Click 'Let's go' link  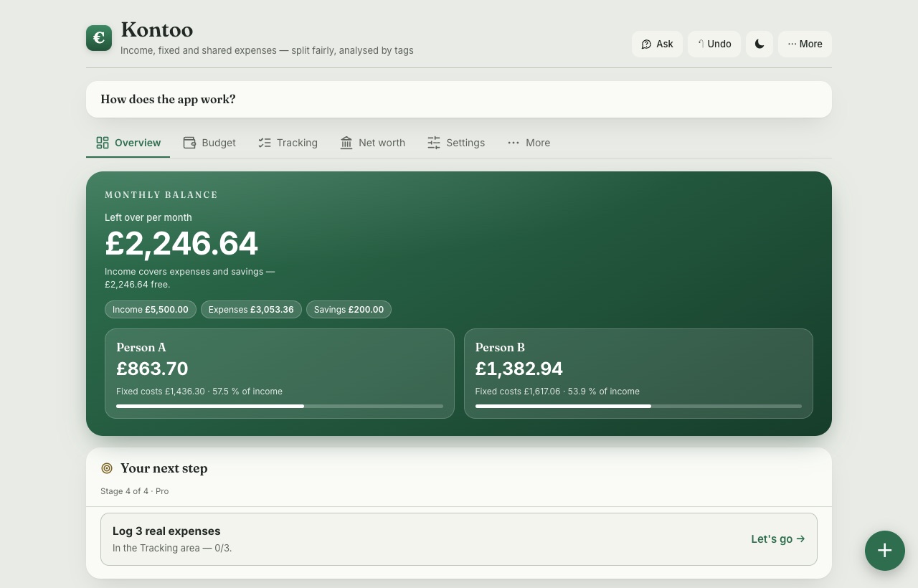coord(778,539)
